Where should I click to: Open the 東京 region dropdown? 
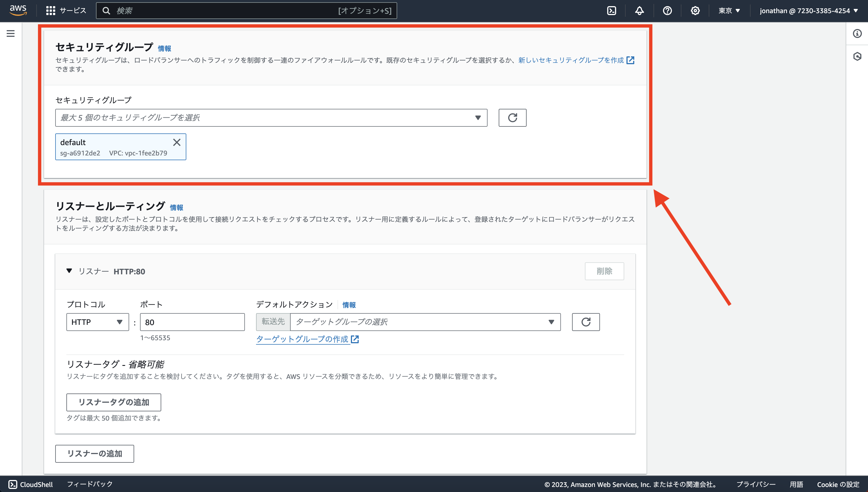click(729, 11)
